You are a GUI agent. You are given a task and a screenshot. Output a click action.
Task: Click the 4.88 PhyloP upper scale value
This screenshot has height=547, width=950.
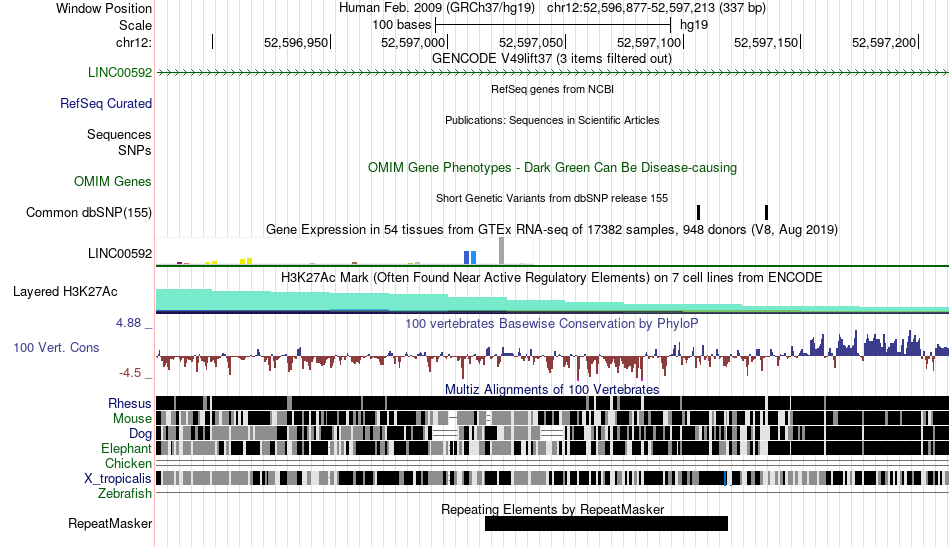(128, 323)
